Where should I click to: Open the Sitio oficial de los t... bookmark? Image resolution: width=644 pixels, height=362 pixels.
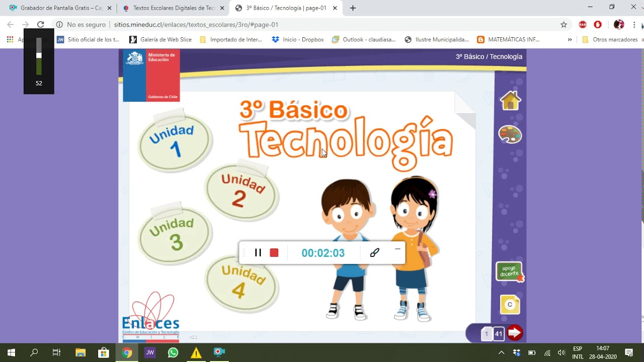(88, 39)
